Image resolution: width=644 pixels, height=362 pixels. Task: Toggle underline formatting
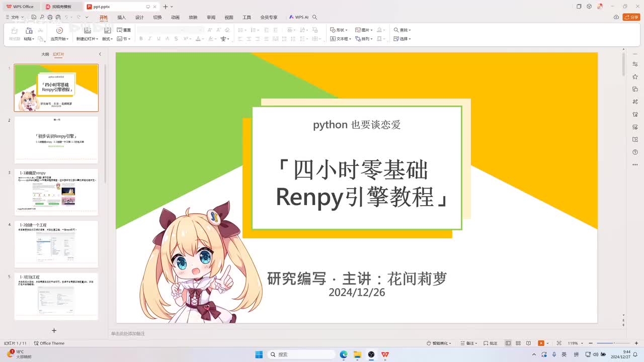click(159, 39)
